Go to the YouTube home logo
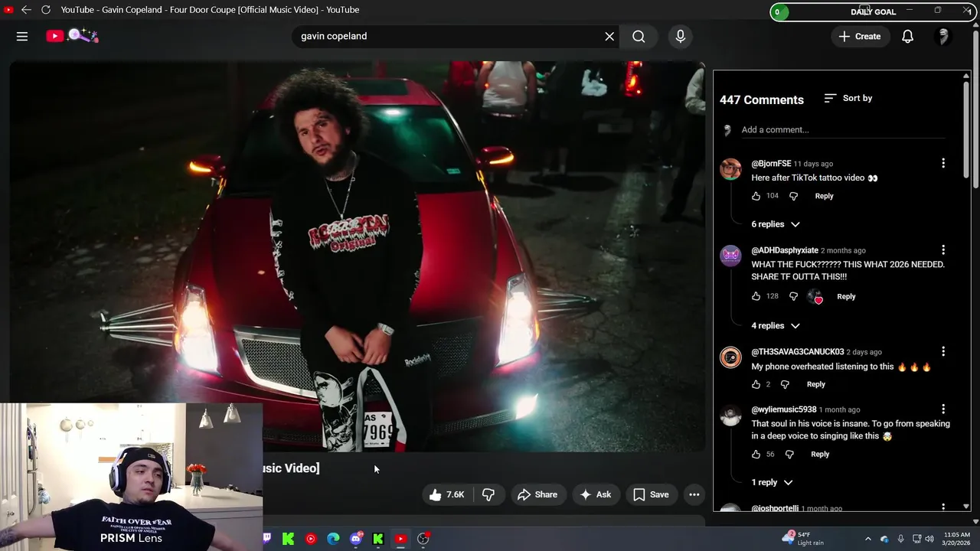Screen dimensions: 980x551 click(x=72, y=36)
